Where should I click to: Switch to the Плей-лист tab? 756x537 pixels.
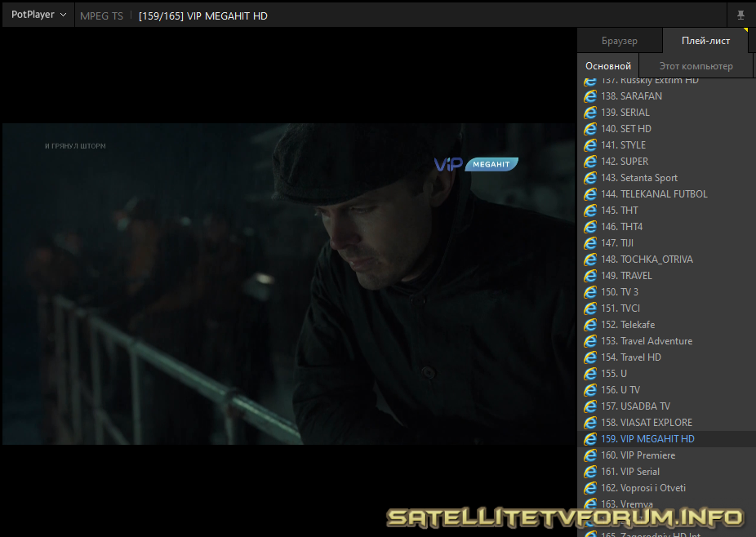(x=705, y=41)
